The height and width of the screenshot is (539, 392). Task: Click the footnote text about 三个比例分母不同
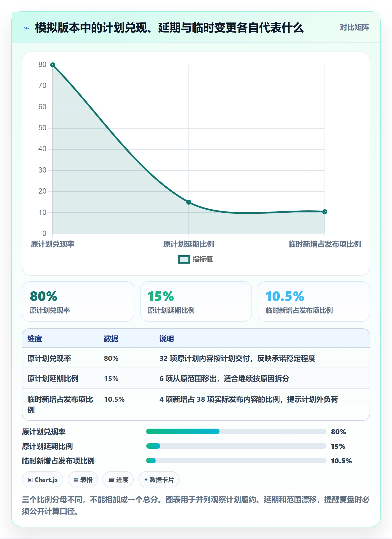(x=196, y=505)
